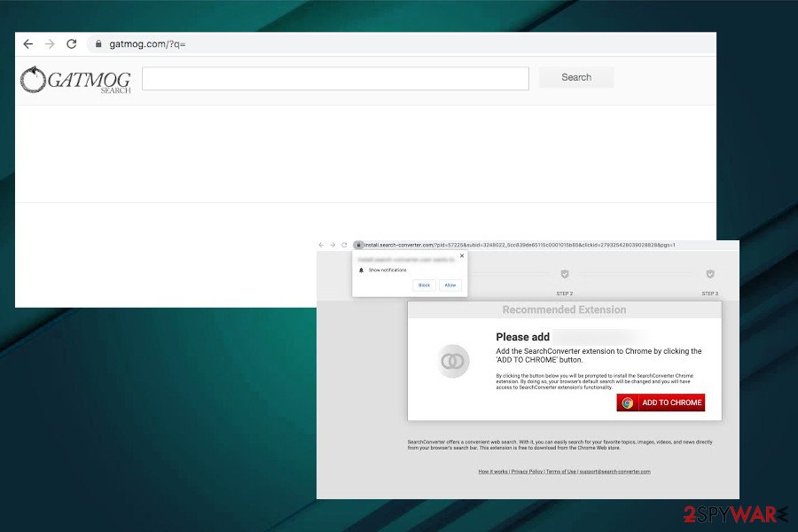Click the STEP 2 label
Viewport: 798px width, 532px height.
coord(565,293)
